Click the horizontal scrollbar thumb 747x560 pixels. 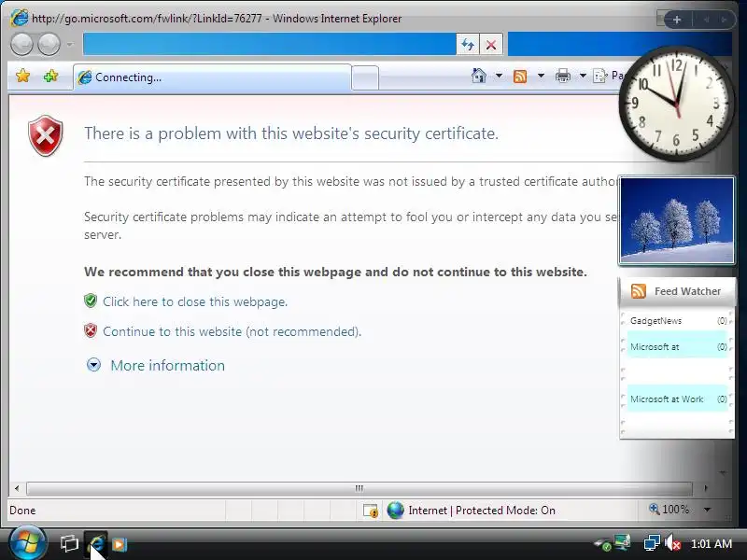359,488
